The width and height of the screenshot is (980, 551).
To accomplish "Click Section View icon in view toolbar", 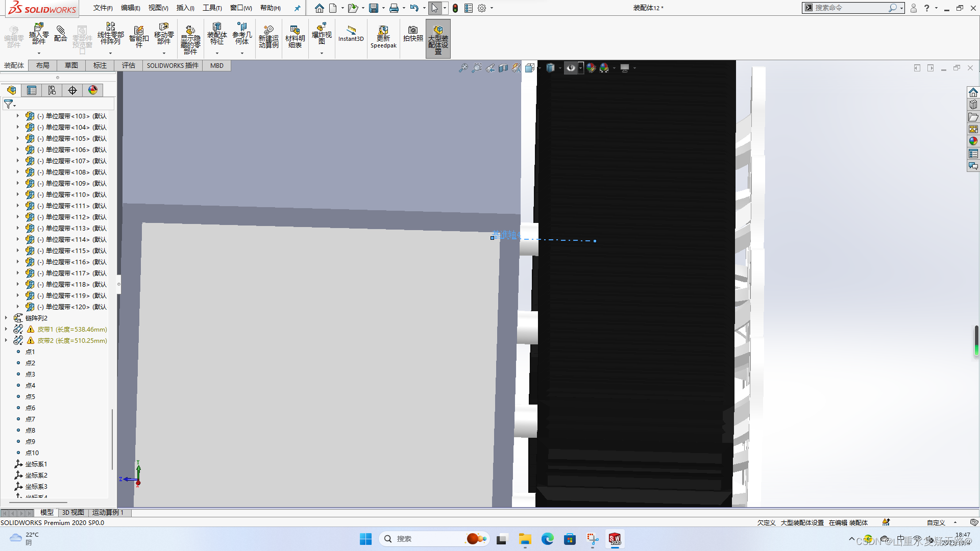I will (x=503, y=68).
